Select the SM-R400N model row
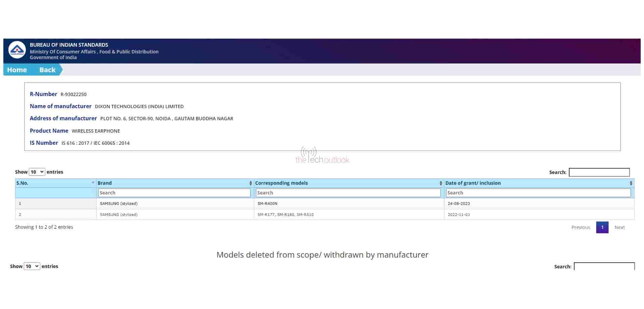The height and width of the screenshot is (309, 644). 267,204
